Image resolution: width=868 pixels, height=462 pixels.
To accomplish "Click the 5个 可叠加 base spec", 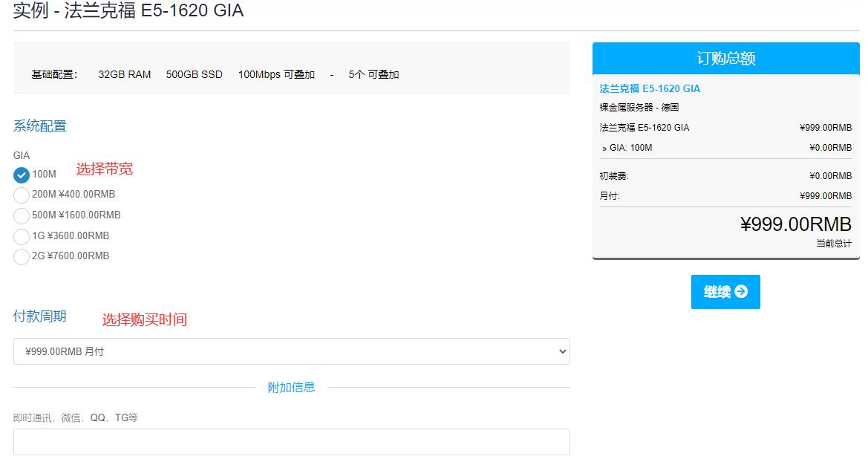I will click(373, 74).
